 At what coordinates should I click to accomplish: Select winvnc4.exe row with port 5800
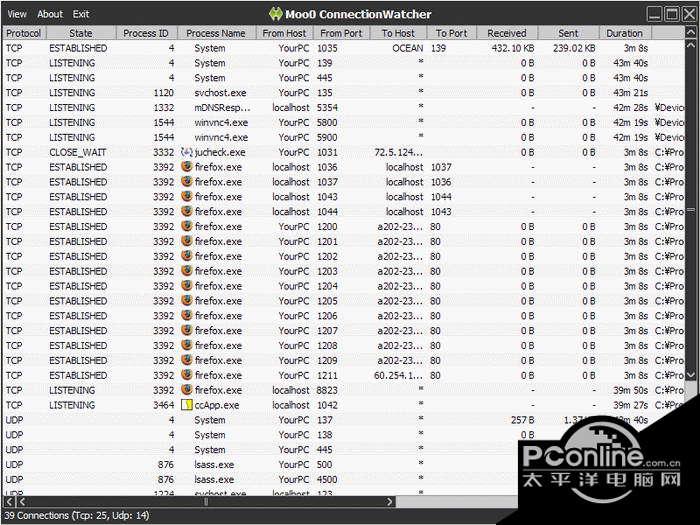tap(344, 122)
